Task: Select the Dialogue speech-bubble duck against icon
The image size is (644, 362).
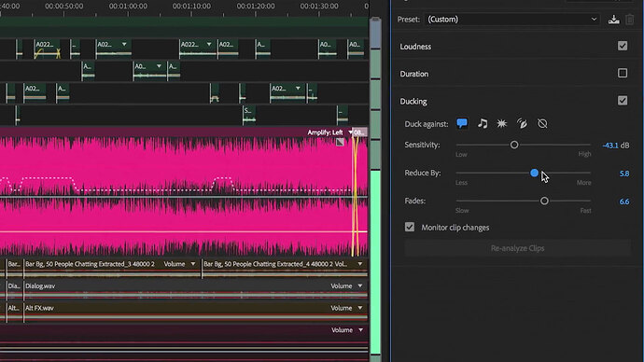Action: pyautogui.click(x=462, y=123)
